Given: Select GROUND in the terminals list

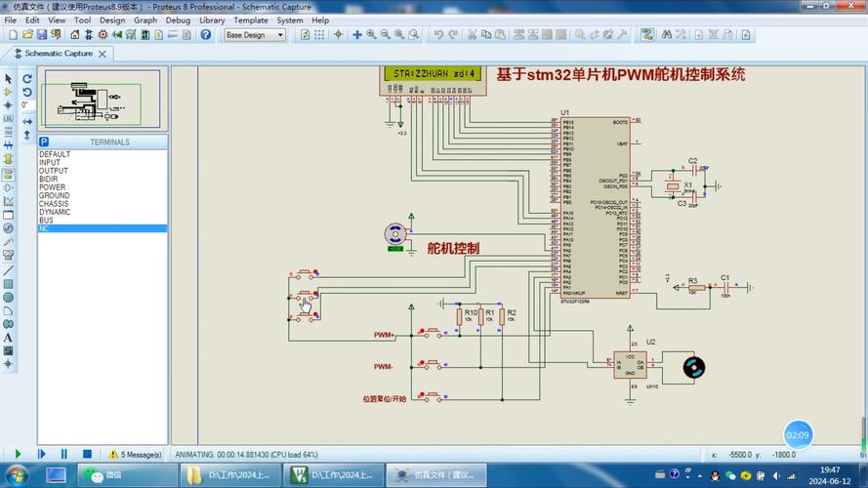Looking at the screenshot, I should coord(55,195).
